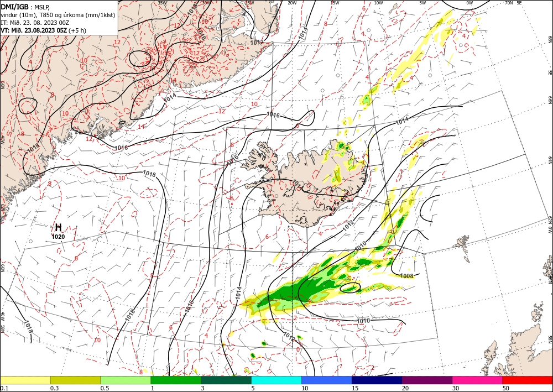
Task: Click the '15' legend value on color bar
Action: coord(355,388)
